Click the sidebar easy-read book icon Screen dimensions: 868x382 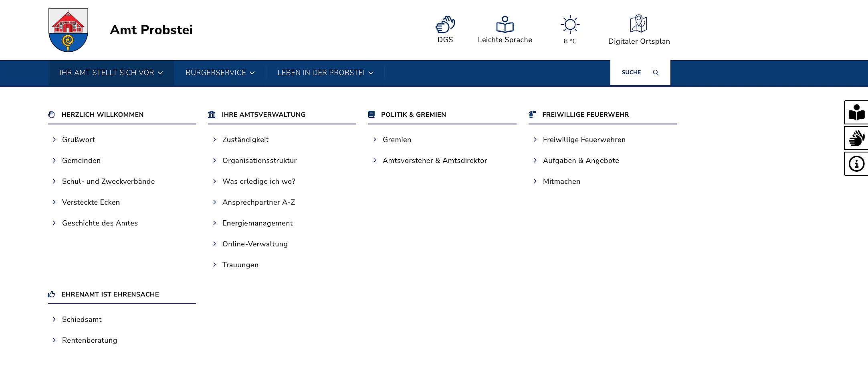(x=856, y=112)
